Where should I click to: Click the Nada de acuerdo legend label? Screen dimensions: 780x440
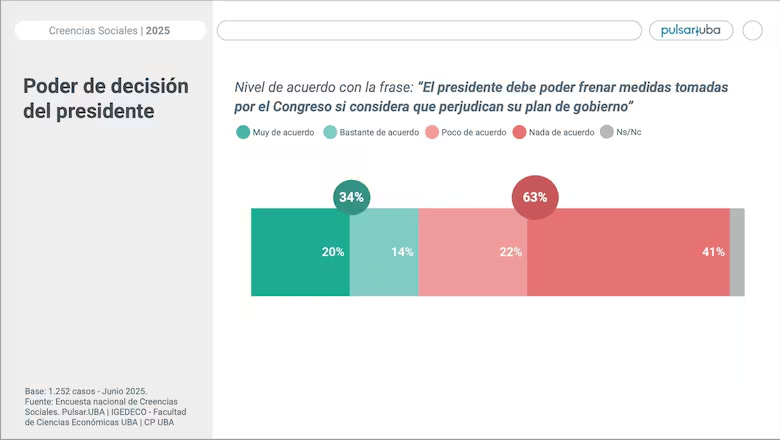(562, 132)
